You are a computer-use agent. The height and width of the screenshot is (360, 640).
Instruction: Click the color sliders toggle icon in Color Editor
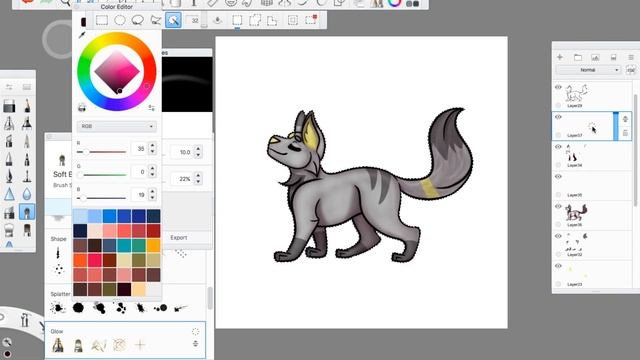tap(151, 108)
